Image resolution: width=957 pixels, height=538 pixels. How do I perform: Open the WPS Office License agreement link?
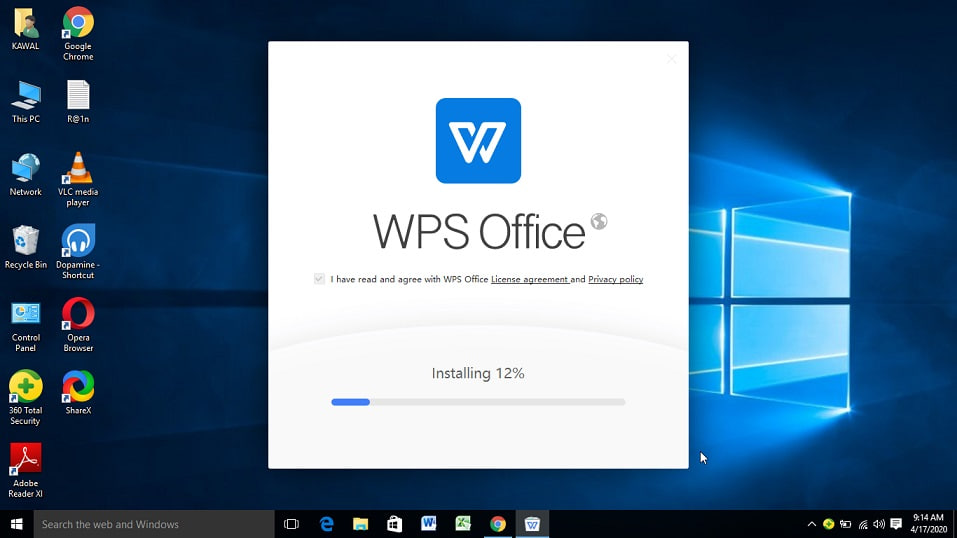(529, 280)
